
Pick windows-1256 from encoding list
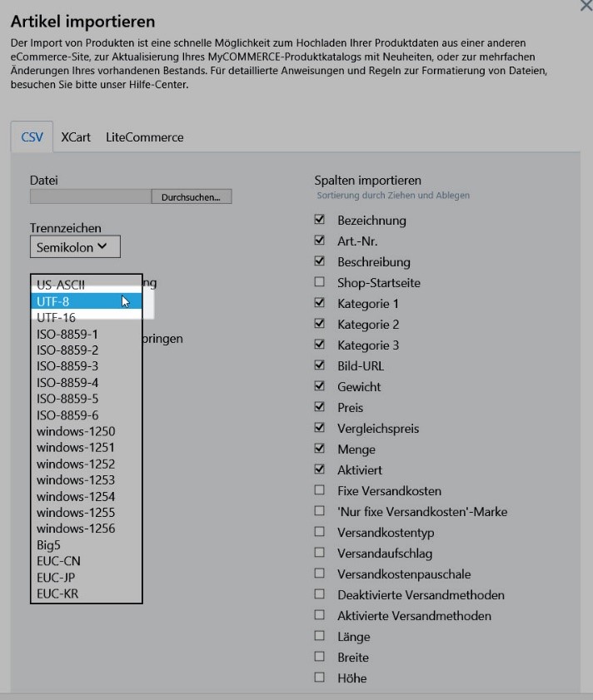point(87,529)
